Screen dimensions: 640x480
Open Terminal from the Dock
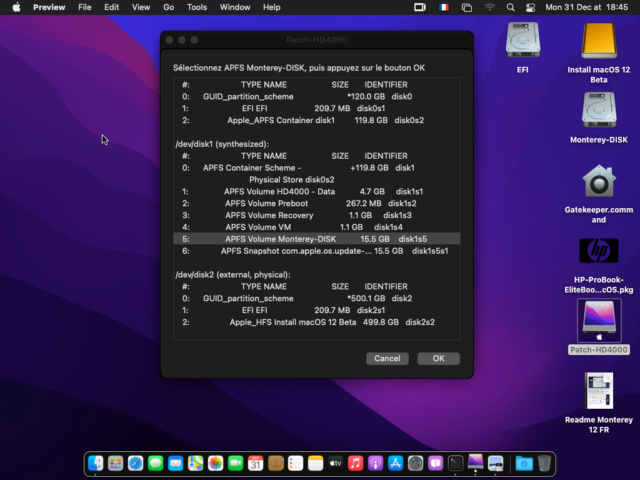(x=456, y=463)
